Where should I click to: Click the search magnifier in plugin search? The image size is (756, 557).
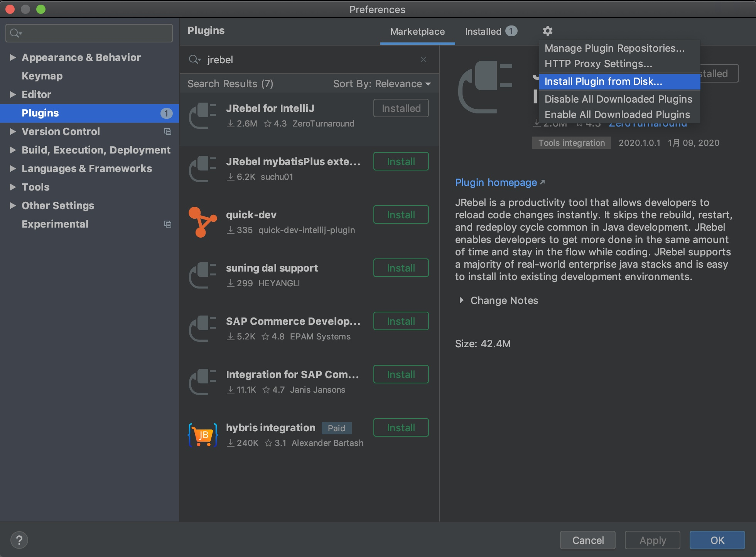pyautogui.click(x=194, y=59)
